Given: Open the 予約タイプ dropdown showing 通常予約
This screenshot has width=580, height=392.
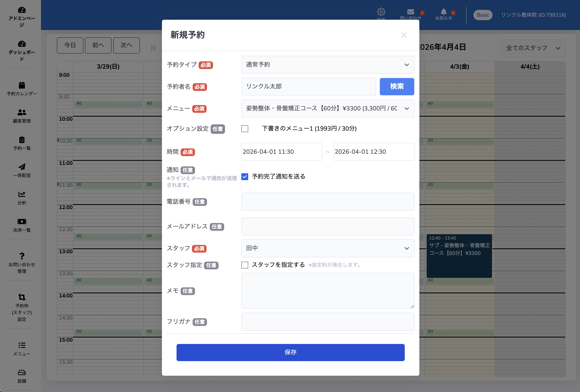Looking at the screenshot, I should coord(328,65).
